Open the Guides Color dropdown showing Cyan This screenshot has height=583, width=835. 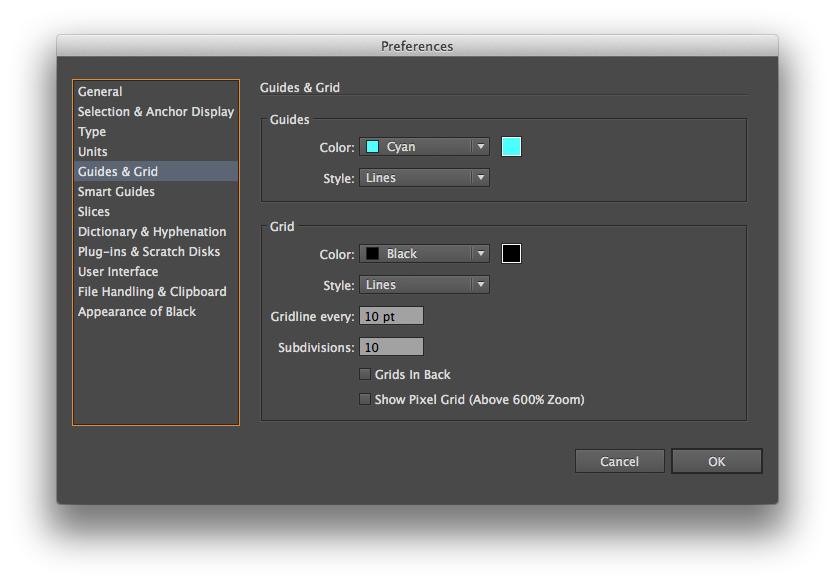pyautogui.click(x=424, y=146)
